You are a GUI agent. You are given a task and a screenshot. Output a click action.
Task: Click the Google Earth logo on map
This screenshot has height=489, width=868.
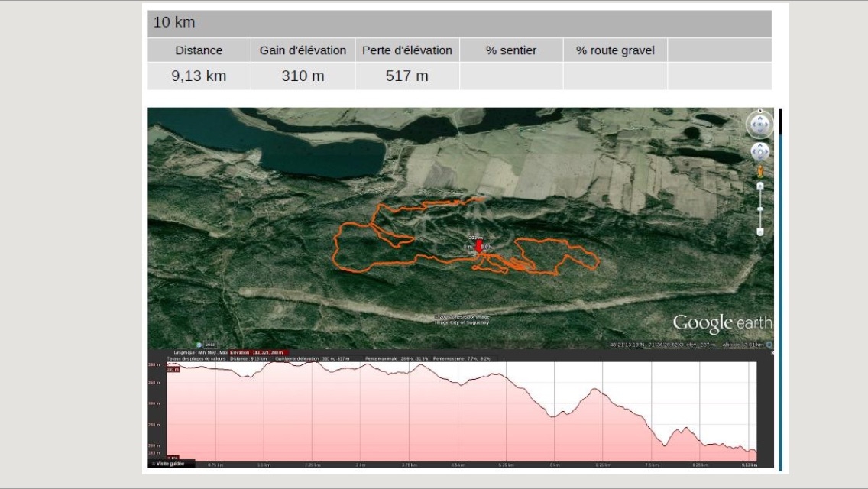[721, 323]
